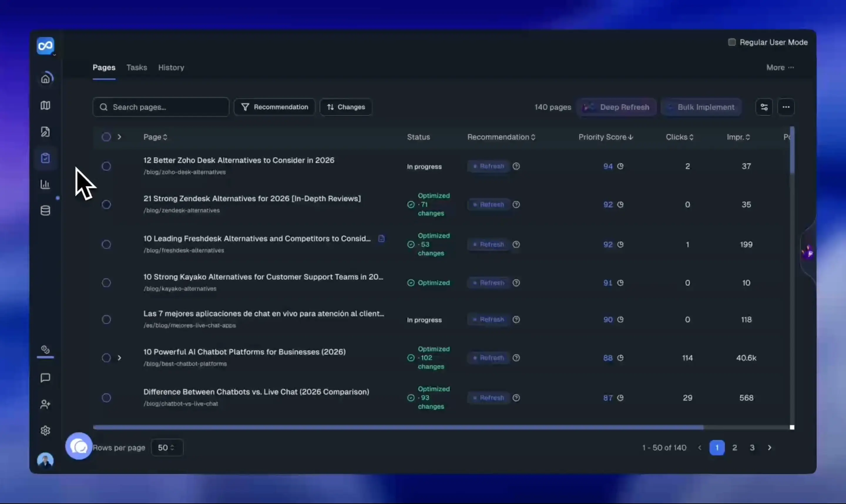This screenshot has height=504, width=846.
Task: Click the coins credits icon in sidebar
Action: (x=46, y=350)
